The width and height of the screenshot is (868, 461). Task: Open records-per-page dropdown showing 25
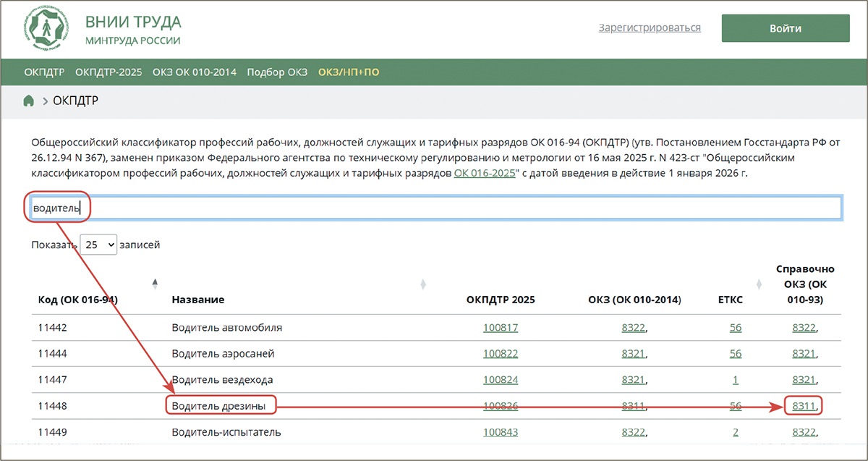[x=99, y=245]
